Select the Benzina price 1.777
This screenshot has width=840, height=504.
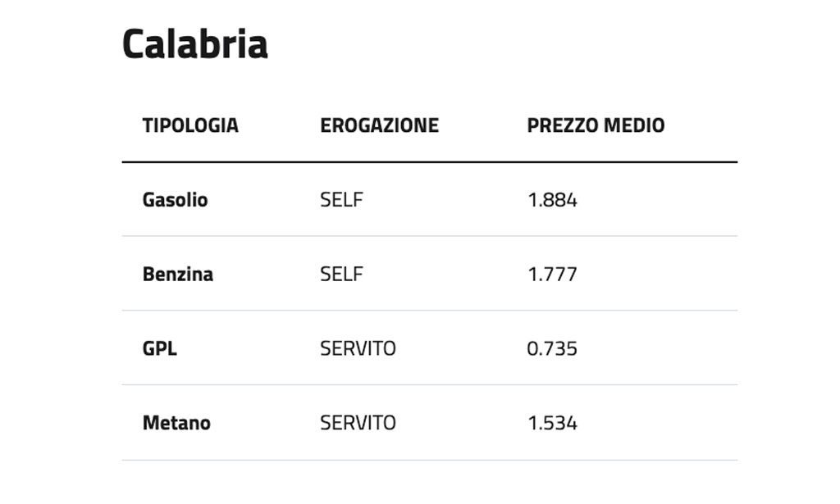552,275
